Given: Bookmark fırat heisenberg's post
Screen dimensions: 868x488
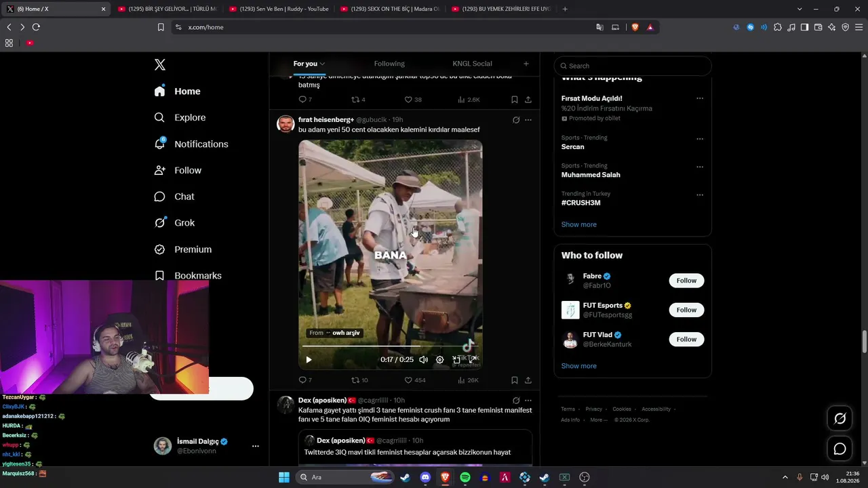Looking at the screenshot, I should click(515, 380).
